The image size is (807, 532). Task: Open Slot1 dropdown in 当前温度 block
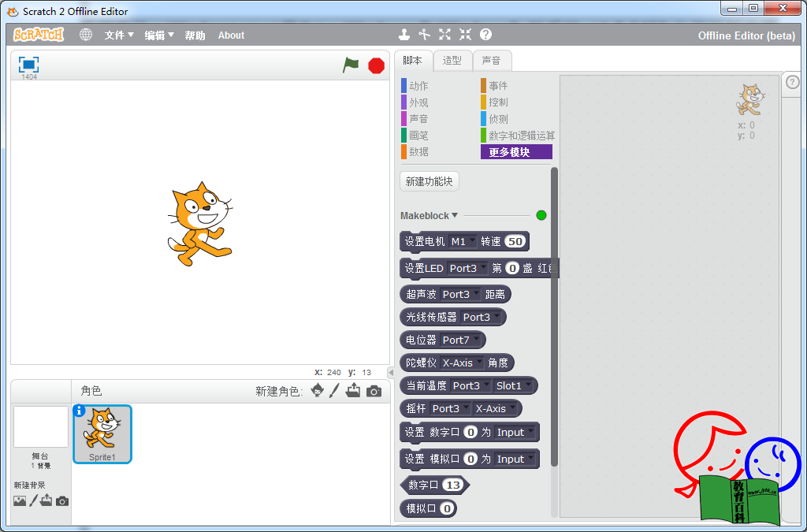click(512, 385)
